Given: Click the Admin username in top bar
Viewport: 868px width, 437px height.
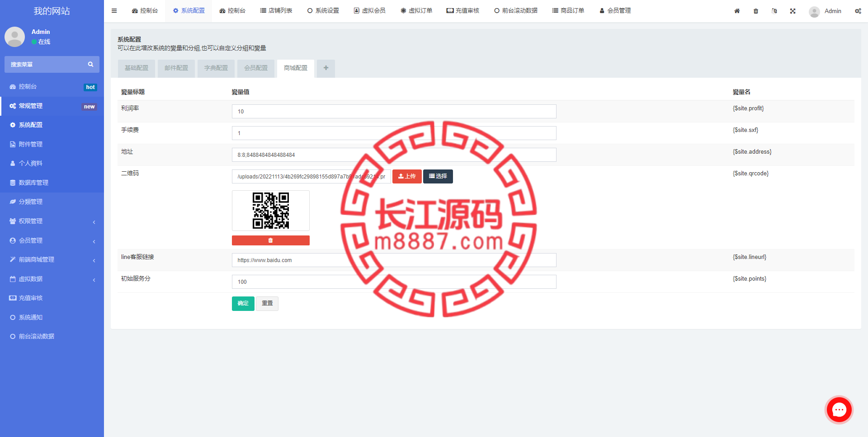Looking at the screenshot, I should tap(833, 11).
